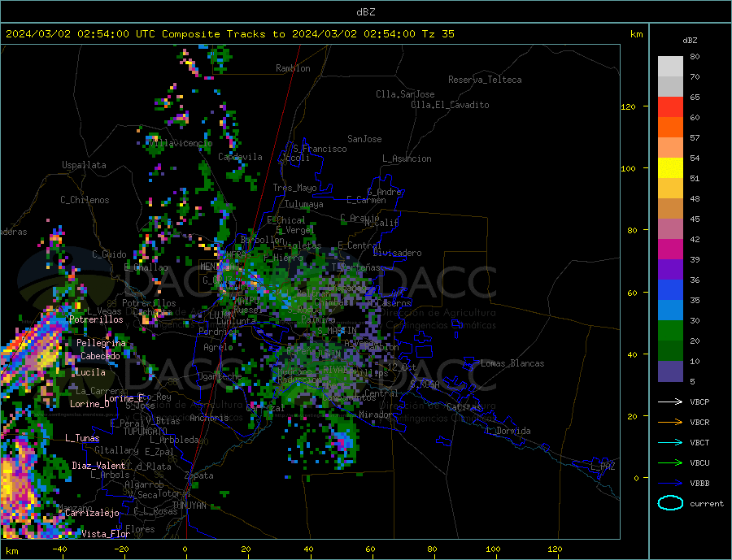Select the light gray 70–80 dBZ swatch
This screenshot has width=732, height=560.
tap(670, 67)
